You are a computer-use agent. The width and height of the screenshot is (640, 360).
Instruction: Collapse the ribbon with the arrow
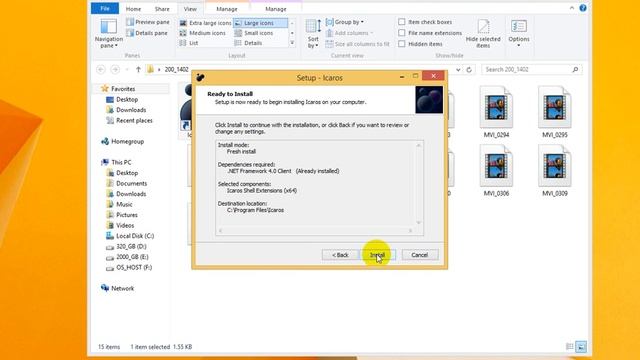[x=572, y=8]
